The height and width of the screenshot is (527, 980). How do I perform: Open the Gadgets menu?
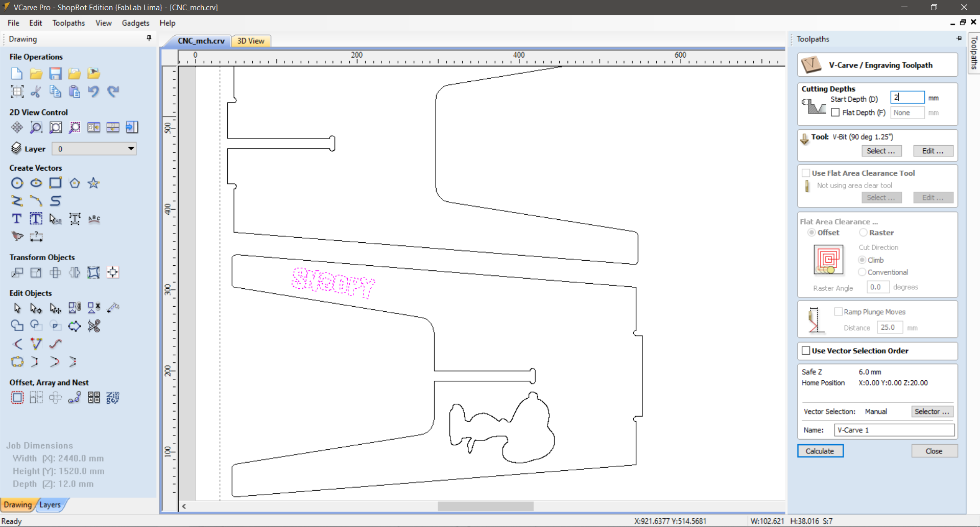tap(135, 23)
